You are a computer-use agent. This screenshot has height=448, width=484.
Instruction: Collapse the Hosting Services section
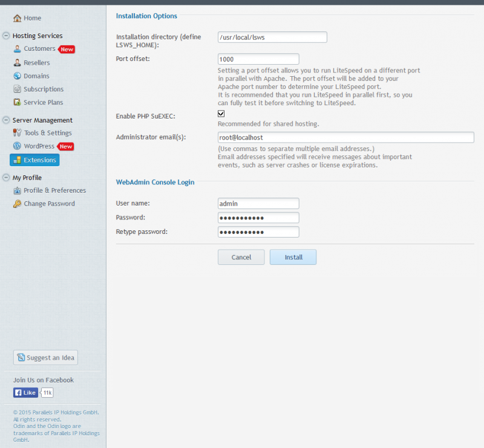6,36
